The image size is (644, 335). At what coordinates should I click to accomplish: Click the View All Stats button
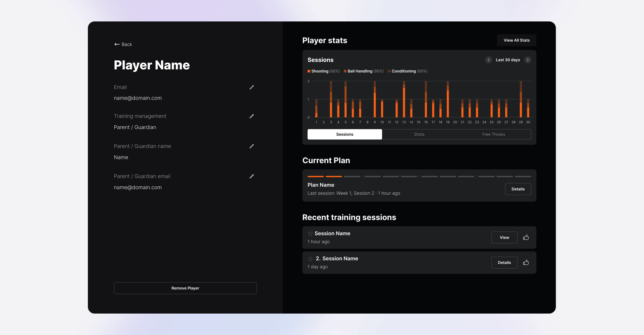pyautogui.click(x=516, y=40)
